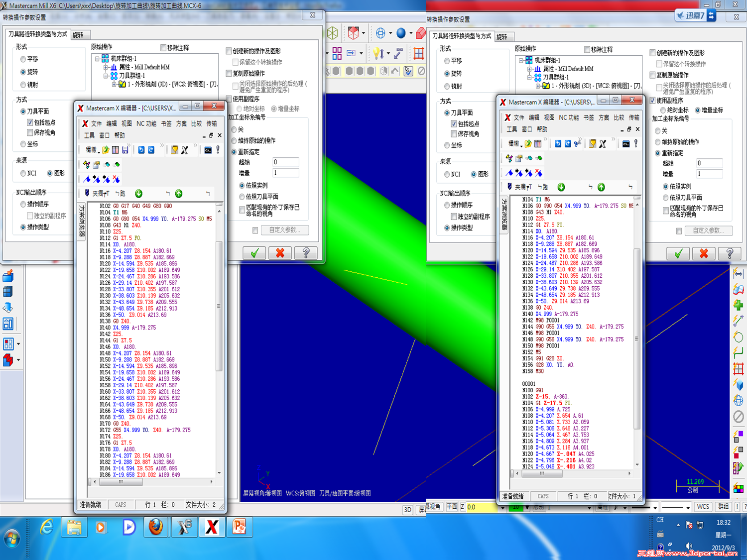Open dropdown arrow beside blue sphere icon
Viewport: 747px width, 560px height.
pyautogui.click(x=411, y=33)
